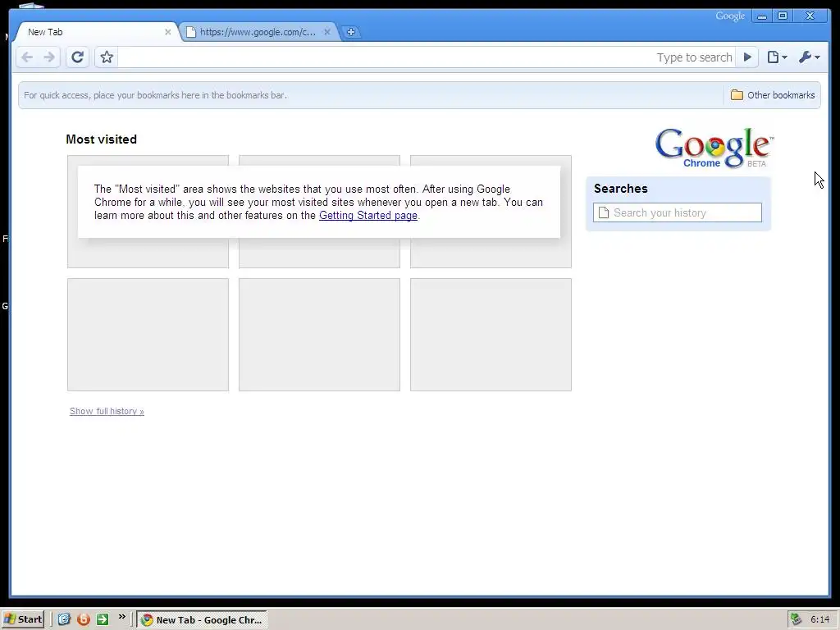Click the address bar field
Viewport: 840px width, 630px height.
point(426,57)
